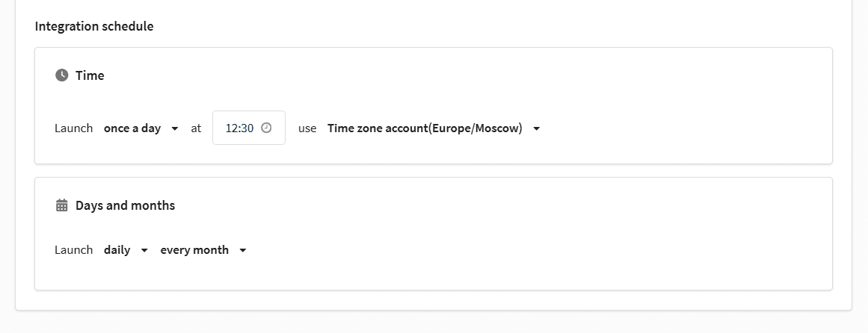Click the 'Launch' label in the Time section
The image size is (868, 333).
pos(73,128)
